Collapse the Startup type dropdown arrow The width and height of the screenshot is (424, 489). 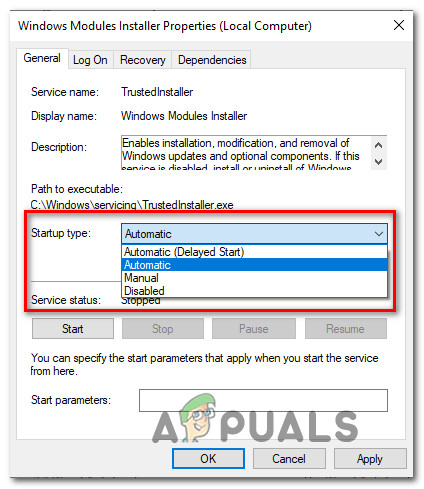(379, 234)
